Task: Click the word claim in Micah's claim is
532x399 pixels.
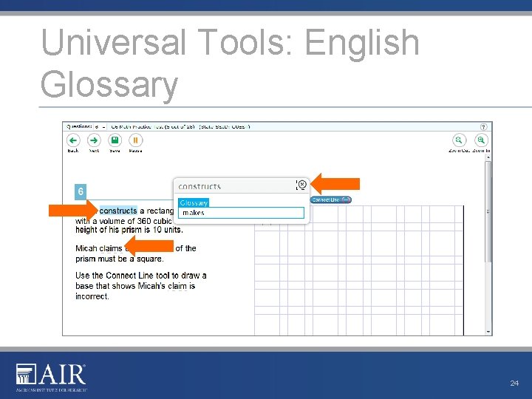Action: 178,286
